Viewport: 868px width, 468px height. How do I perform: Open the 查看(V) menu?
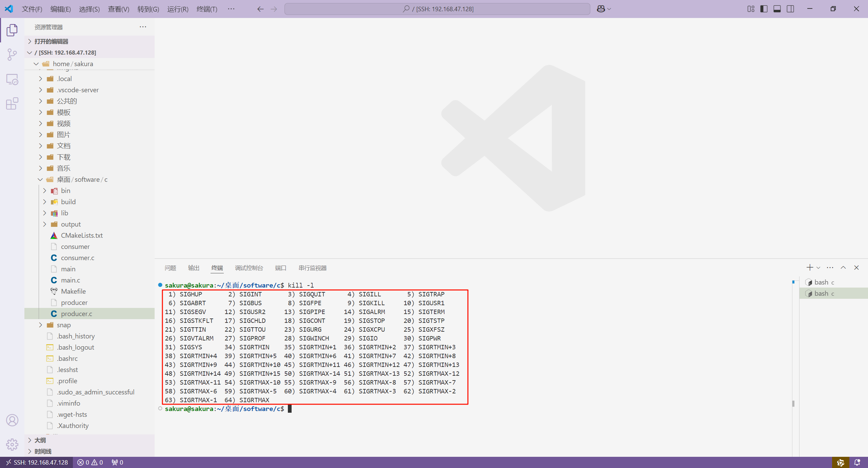click(x=119, y=9)
